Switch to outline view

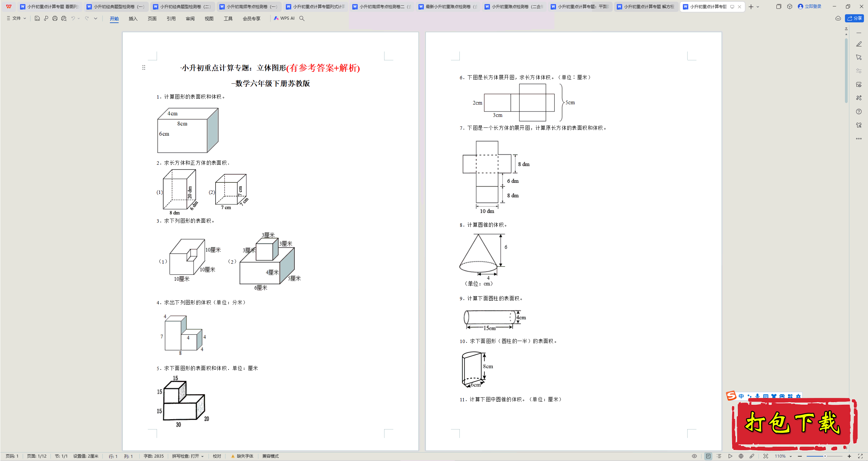pos(719,456)
